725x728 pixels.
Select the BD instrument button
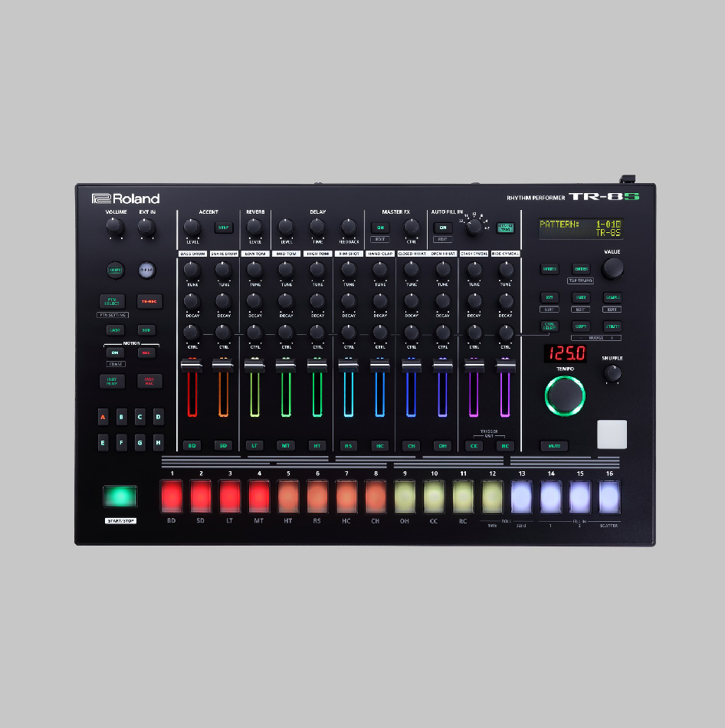click(x=192, y=446)
